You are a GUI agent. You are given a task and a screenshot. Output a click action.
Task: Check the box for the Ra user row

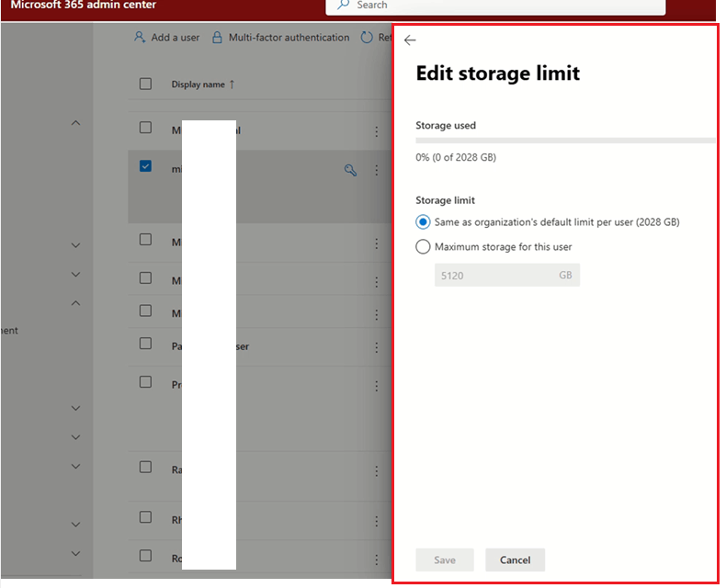click(145, 467)
